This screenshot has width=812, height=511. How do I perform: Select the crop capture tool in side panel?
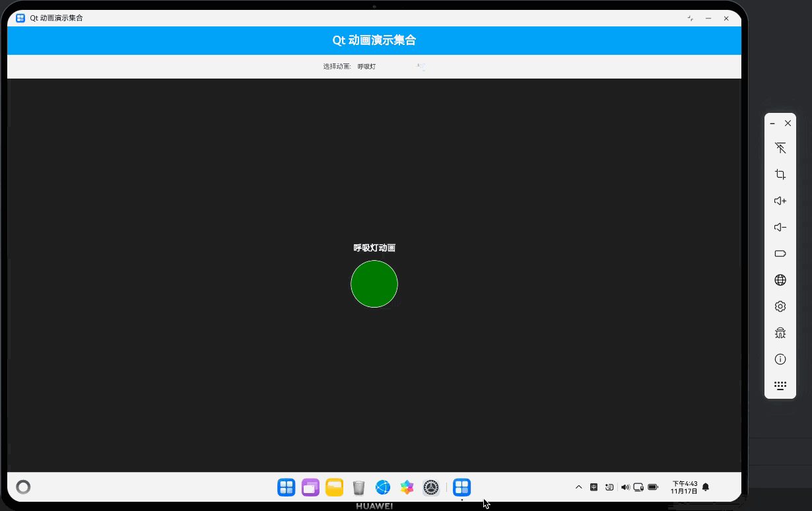pos(780,174)
